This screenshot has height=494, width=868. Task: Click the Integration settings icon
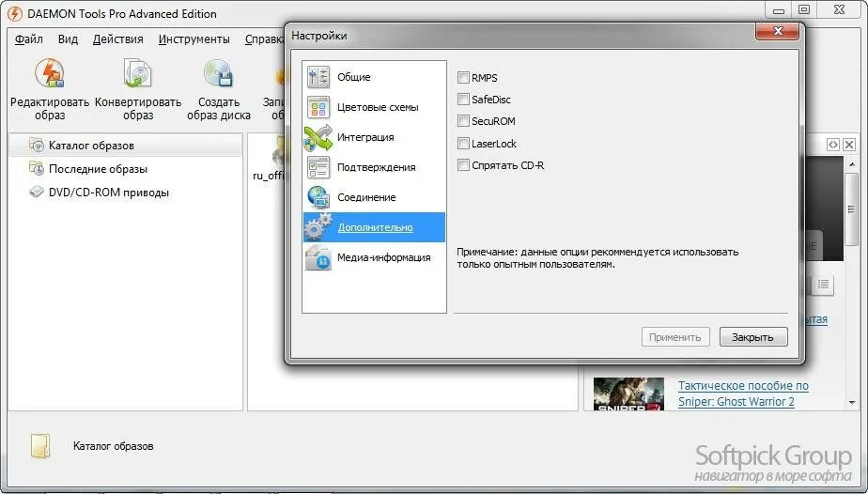(x=318, y=137)
